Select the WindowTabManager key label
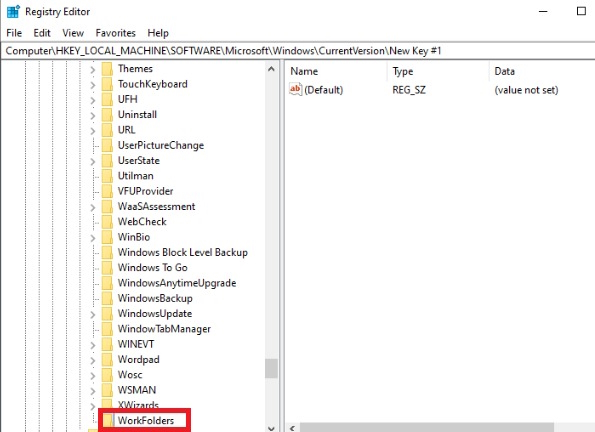Viewport: 595px width, 432px height. (x=164, y=329)
